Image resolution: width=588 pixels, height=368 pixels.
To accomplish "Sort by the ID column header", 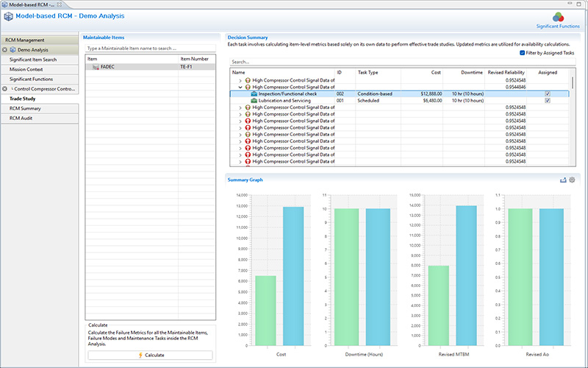I will point(345,72).
